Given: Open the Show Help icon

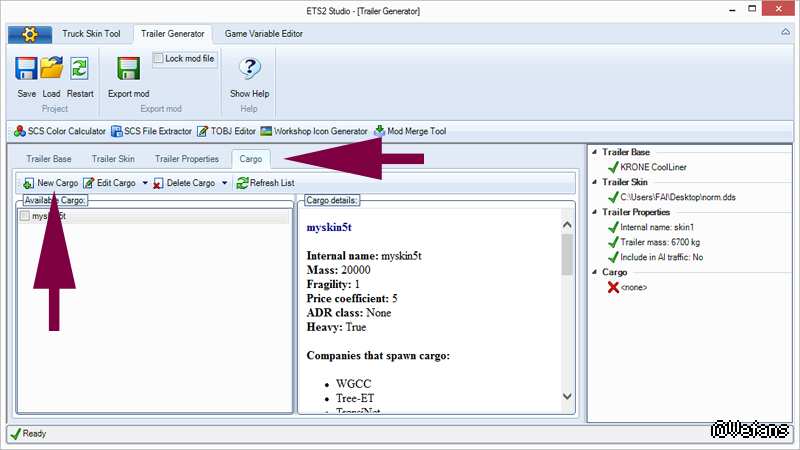Looking at the screenshot, I should coord(249,69).
